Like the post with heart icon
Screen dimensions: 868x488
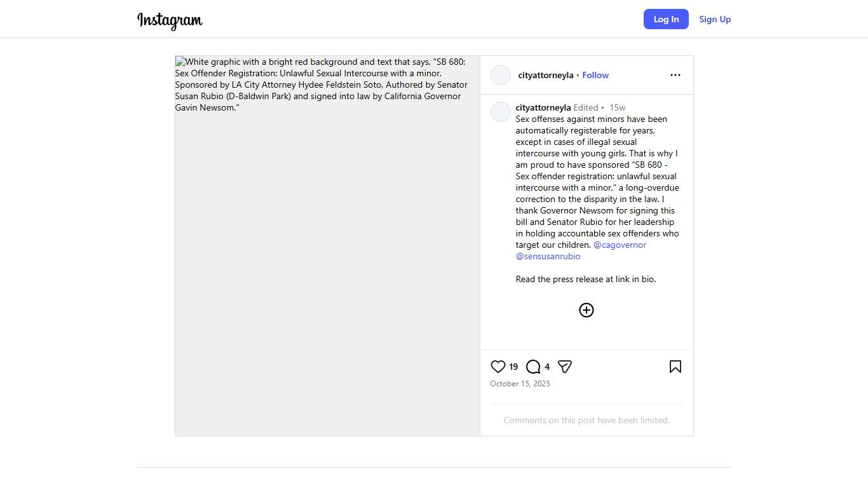[498, 367]
